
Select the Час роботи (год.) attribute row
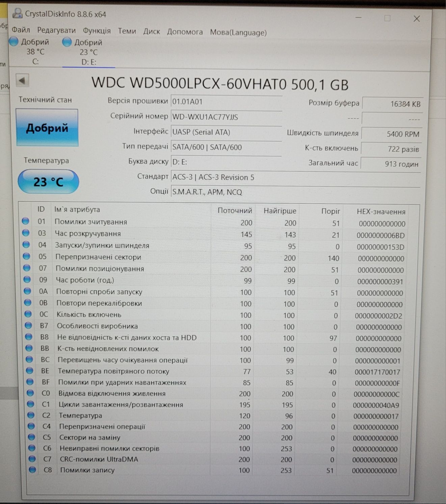point(213,281)
